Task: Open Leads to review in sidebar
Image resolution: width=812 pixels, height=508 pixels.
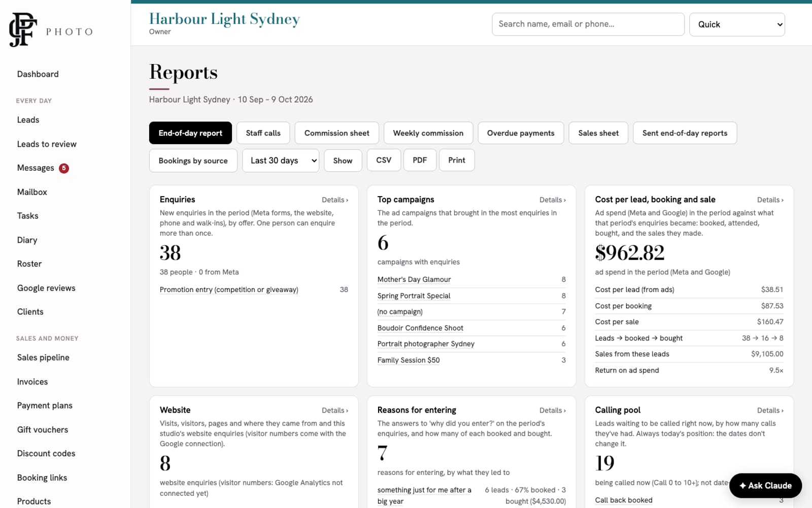Action: [x=47, y=144]
